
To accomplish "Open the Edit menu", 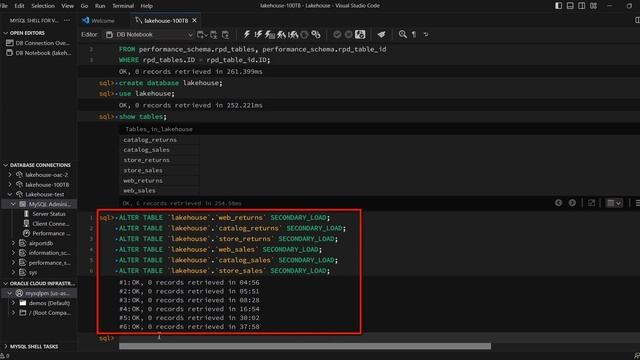I will click(x=19, y=6).
